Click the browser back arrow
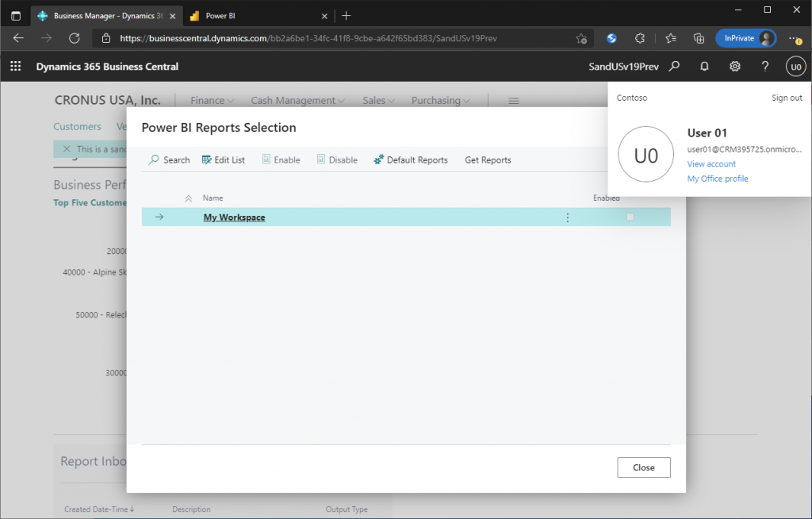Viewport: 812px width, 519px height. [x=18, y=38]
